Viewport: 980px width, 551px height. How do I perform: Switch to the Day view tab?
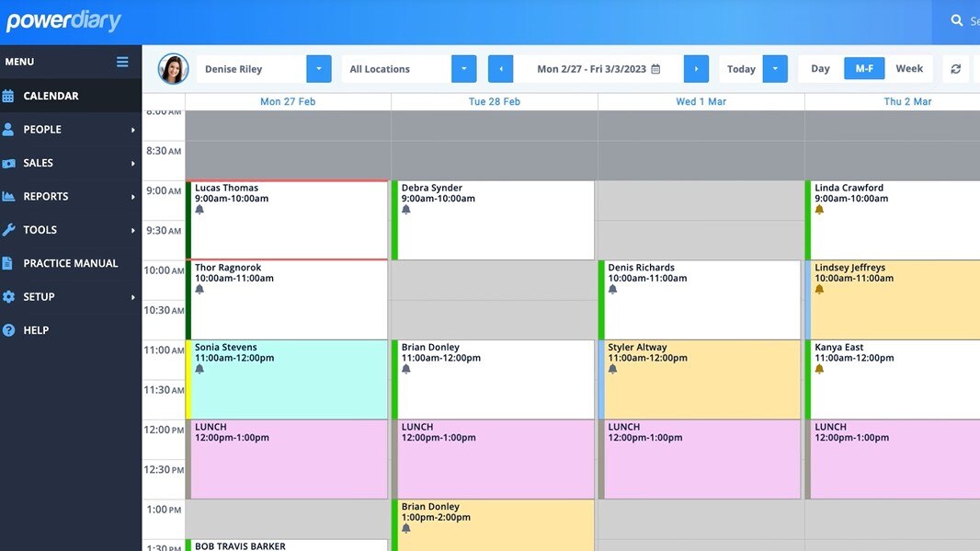pos(819,68)
